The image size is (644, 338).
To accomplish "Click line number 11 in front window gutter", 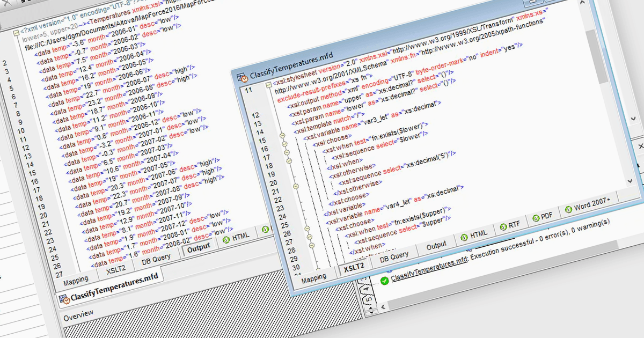I will coord(247,90).
